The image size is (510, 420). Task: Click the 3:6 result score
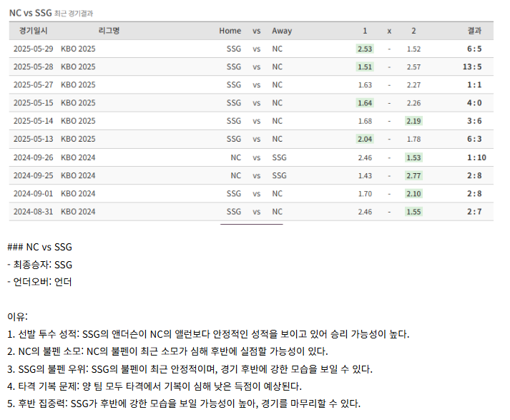tap(474, 121)
